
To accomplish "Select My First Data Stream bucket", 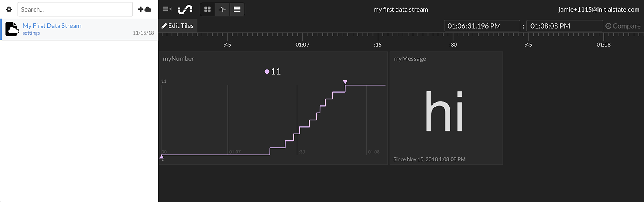I will click(x=52, y=25).
